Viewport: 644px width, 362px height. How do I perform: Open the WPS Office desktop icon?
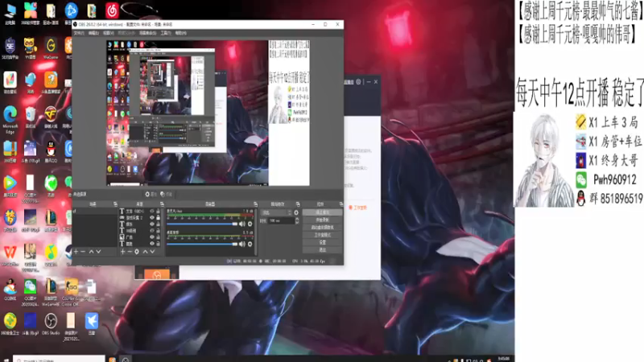point(10,255)
